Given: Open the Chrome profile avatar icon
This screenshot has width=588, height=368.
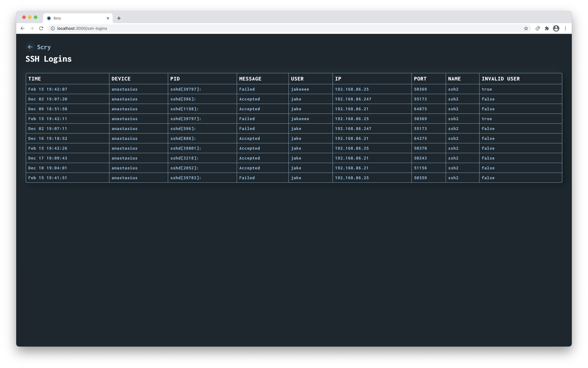Looking at the screenshot, I should (556, 29).
